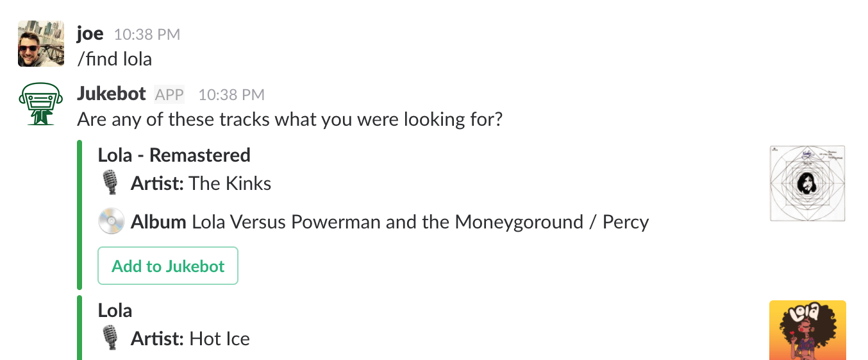The width and height of the screenshot is (868, 360).
Task: Open the joe username link
Action: coord(90,33)
